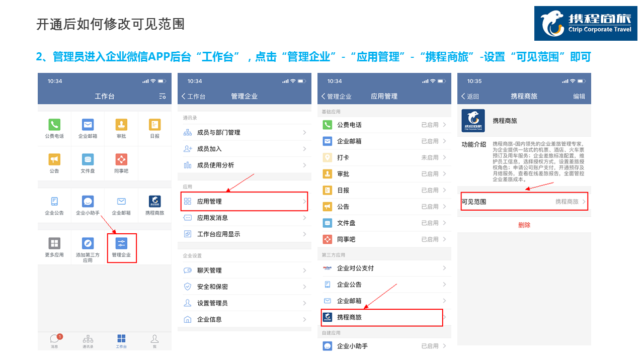The width and height of the screenshot is (644, 362).
Task: Click chevron on 企业小助手 已启用 row
Action: [444, 346]
